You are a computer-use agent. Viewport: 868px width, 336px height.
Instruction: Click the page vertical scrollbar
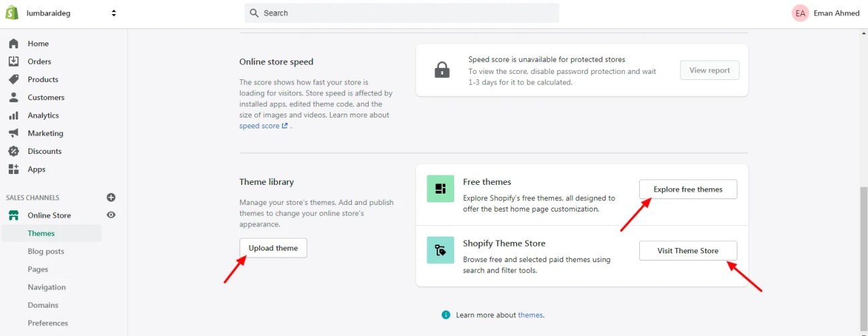coord(863,259)
